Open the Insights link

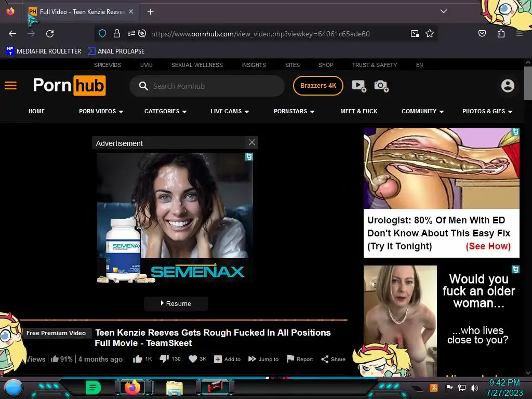pos(254,65)
